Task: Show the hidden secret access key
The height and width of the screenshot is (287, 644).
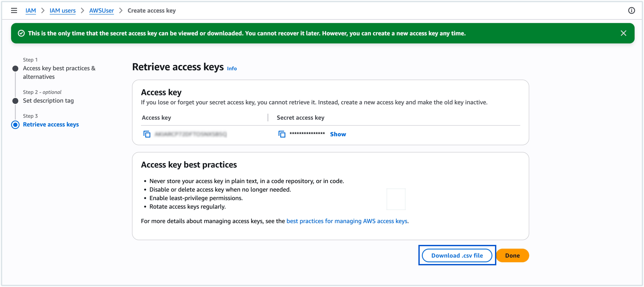Action: [338, 134]
